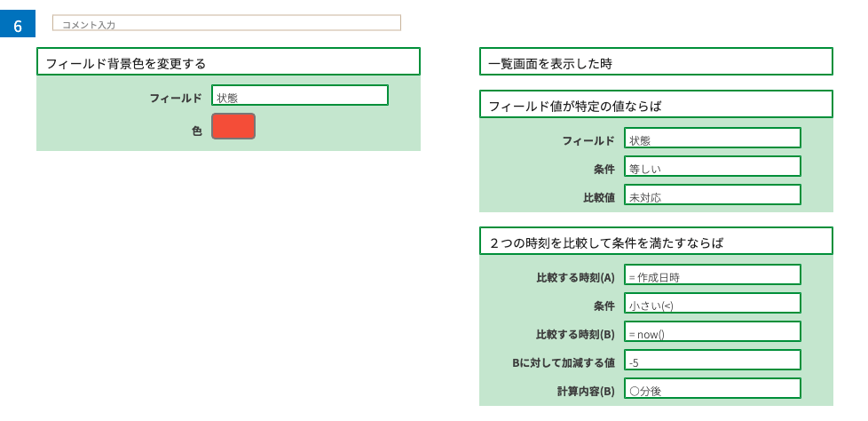Click the 計算内容(B) label

coord(586,392)
